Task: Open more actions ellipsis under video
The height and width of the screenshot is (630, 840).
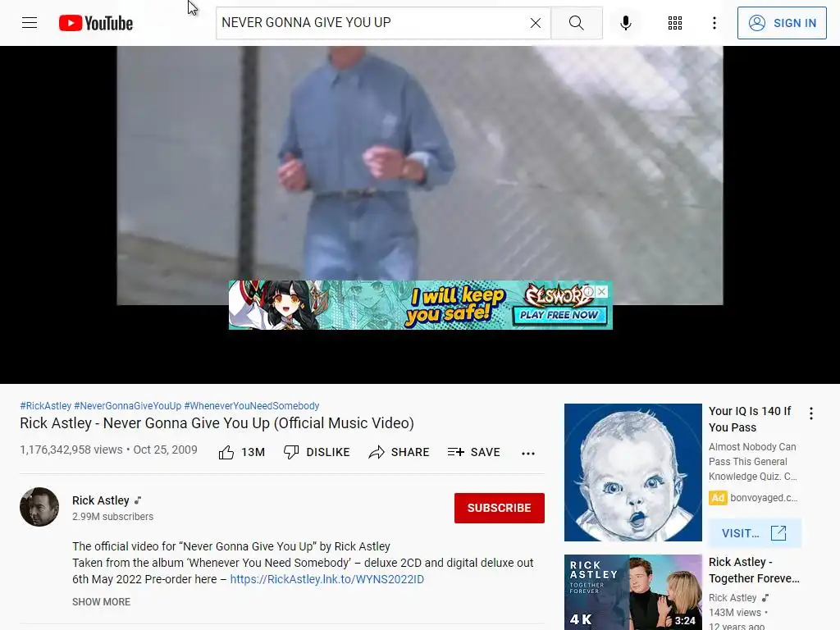Action: click(x=528, y=453)
